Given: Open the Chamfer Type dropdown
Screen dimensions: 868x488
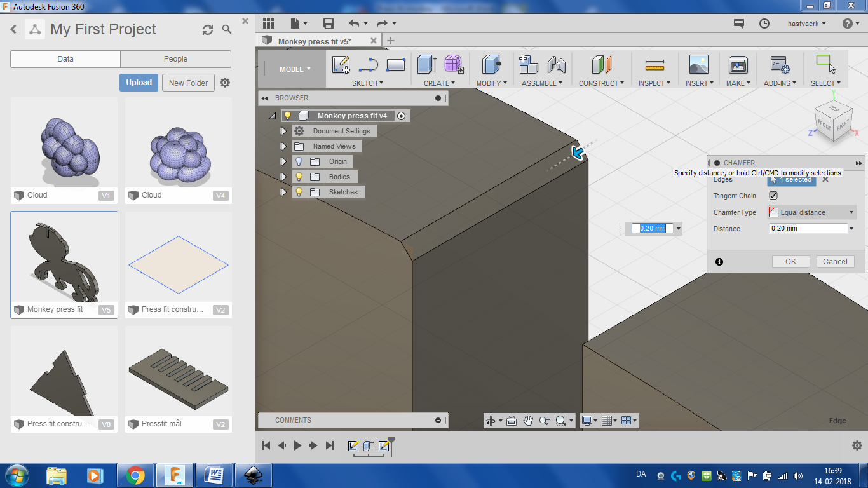Looking at the screenshot, I should coord(812,212).
